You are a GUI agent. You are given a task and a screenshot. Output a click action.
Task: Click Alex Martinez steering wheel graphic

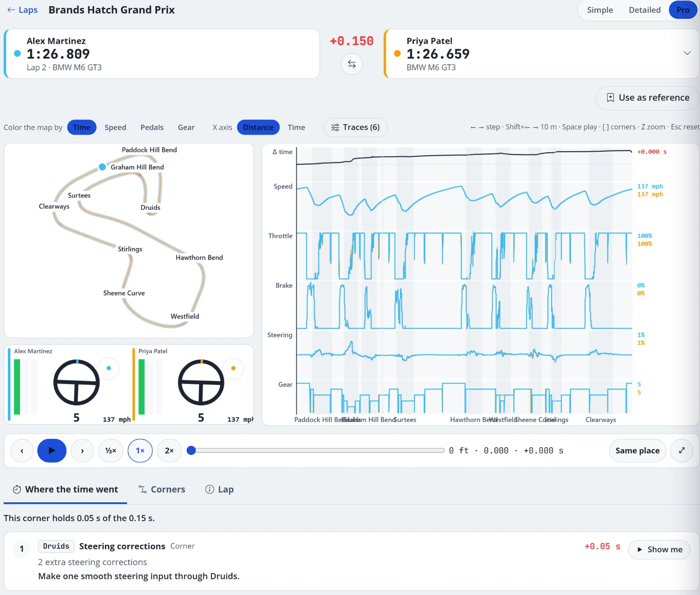(77, 382)
